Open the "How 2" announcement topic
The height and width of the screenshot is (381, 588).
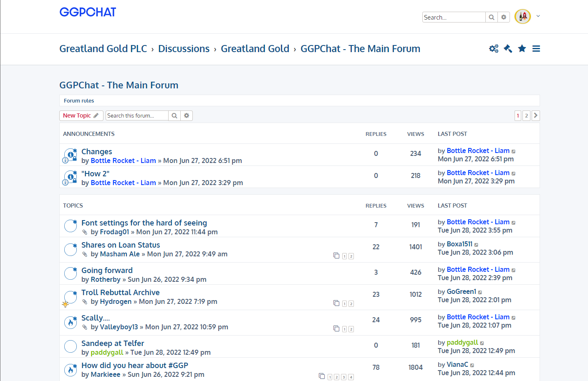[x=95, y=174]
